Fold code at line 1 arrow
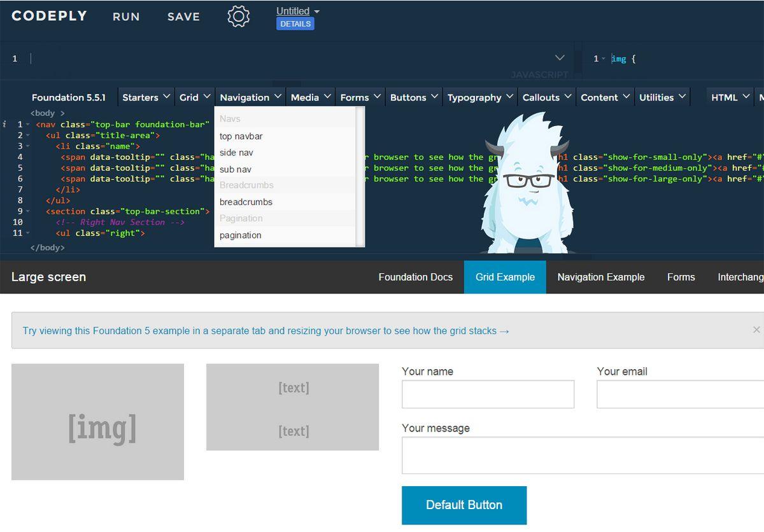The image size is (764, 532). (28, 125)
